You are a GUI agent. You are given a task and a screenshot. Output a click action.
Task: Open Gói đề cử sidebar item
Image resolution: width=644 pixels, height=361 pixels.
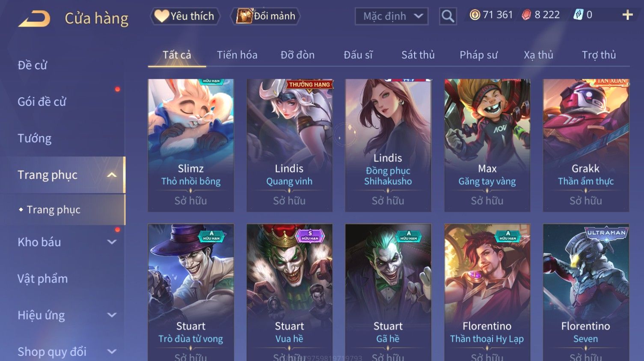coord(42,101)
